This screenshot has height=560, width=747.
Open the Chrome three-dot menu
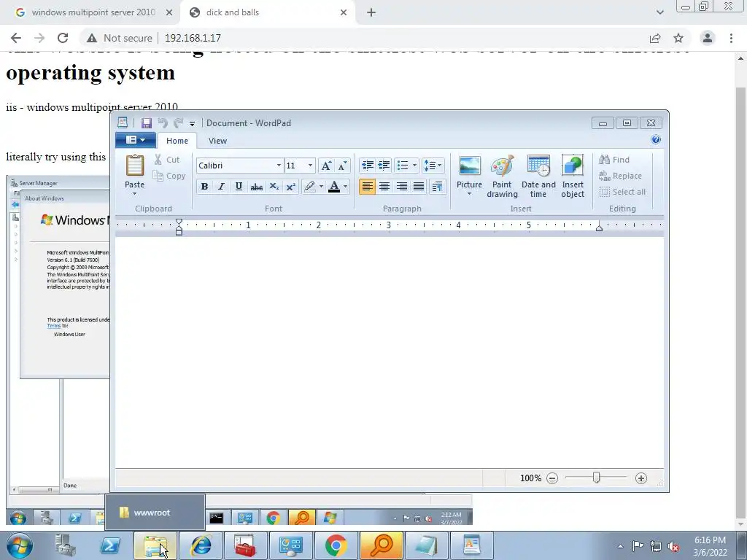(x=731, y=38)
